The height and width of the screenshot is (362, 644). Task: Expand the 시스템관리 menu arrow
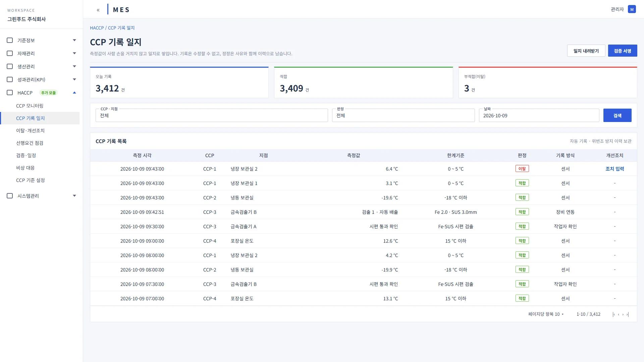pyautogui.click(x=74, y=196)
